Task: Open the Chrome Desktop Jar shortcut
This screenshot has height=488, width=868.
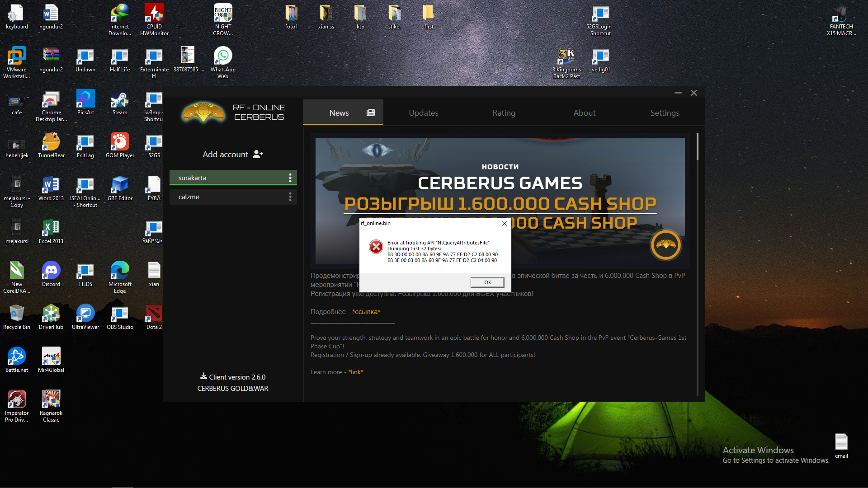Action: pyautogui.click(x=51, y=106)
